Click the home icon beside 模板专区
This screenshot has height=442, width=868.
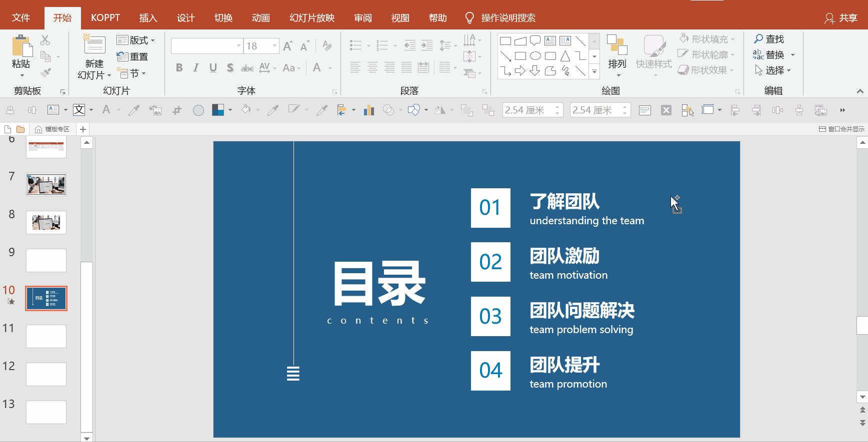(x=38, y=129)
